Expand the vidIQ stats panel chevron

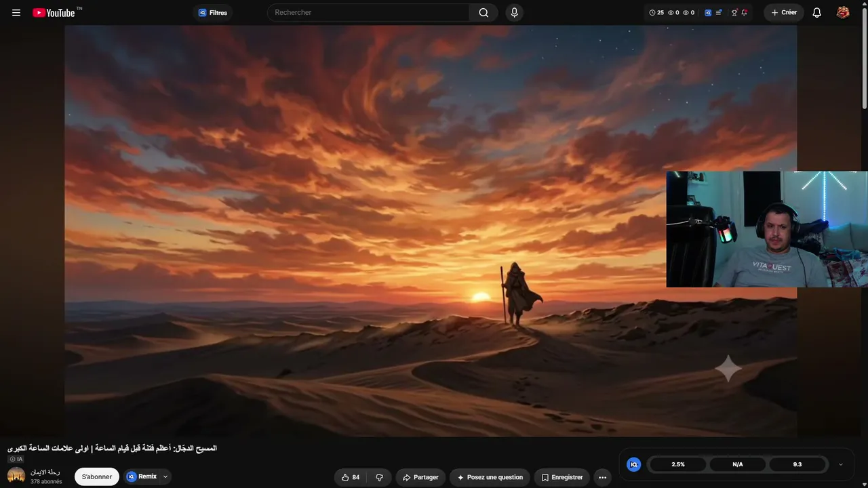tap(841, 464)
